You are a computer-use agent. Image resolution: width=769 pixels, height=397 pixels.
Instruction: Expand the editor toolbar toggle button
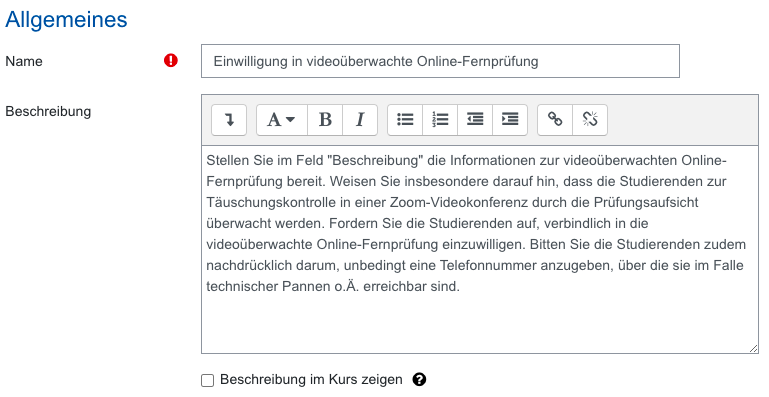click(229, 120)
